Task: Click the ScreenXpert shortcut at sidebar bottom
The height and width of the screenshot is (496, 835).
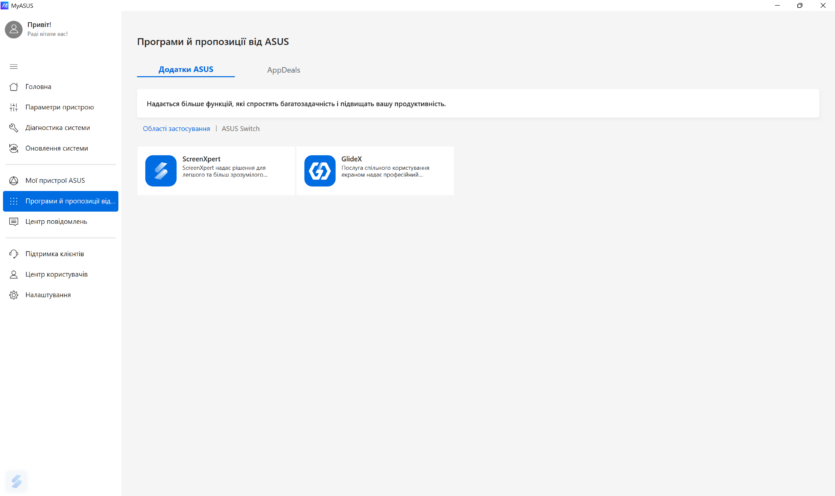Action: coord(17,482)
